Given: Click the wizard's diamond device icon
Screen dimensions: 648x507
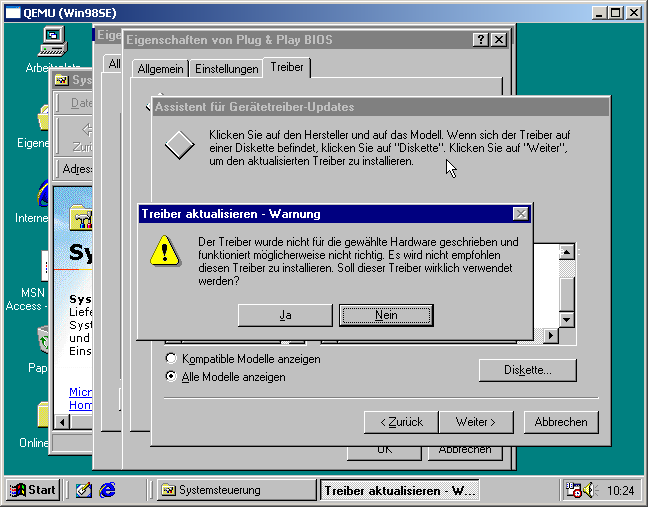Looking at the screenshot, I should 179,145.
